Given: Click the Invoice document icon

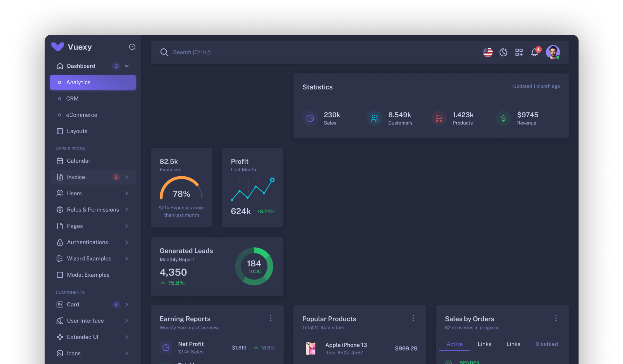Looking at the screenshot, I should (60, 177).
